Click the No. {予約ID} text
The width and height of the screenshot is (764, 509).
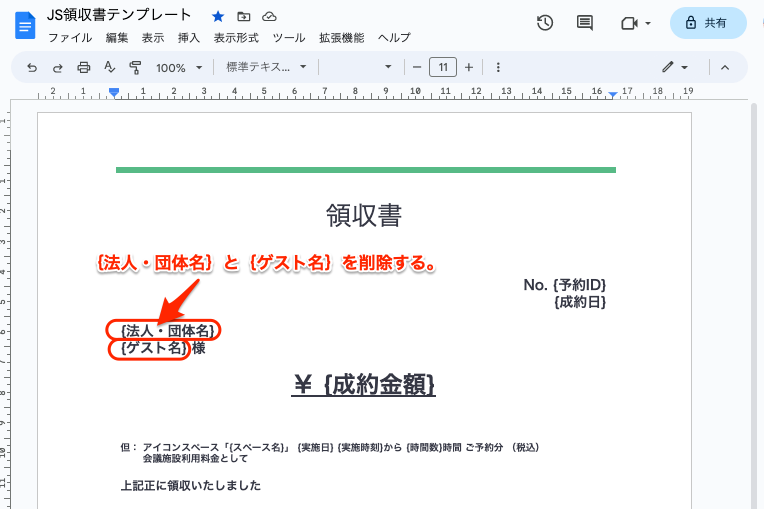pos(565,285)
